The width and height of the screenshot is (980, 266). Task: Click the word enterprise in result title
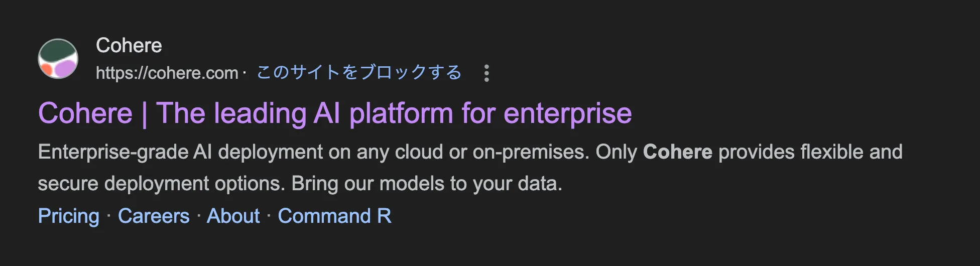[x=567, y=113]
